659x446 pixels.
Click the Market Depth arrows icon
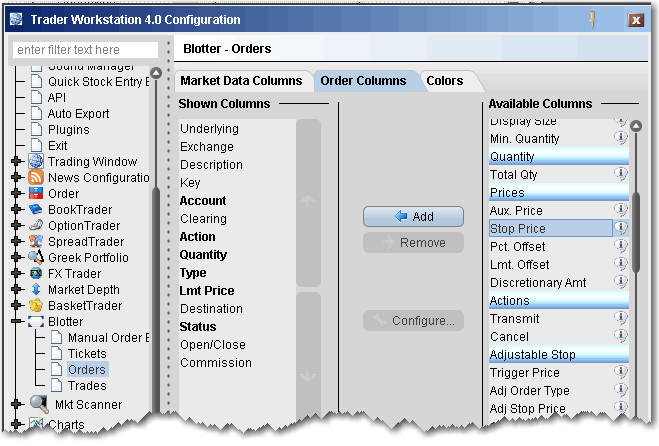click(x=36, y=289)
